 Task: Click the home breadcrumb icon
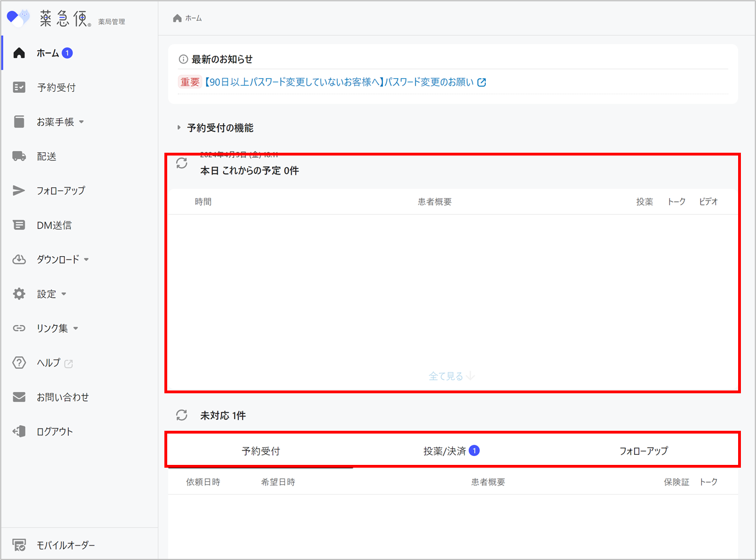tap(176, 17)
